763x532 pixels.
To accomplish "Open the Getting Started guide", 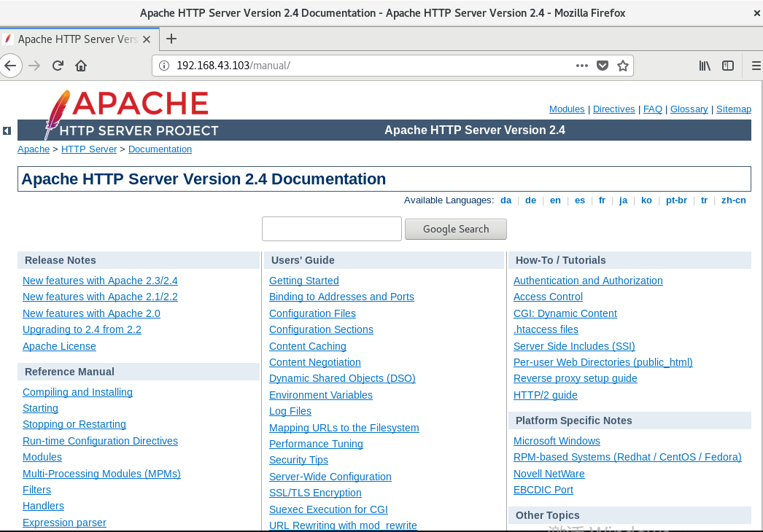I will pos(304,281).
